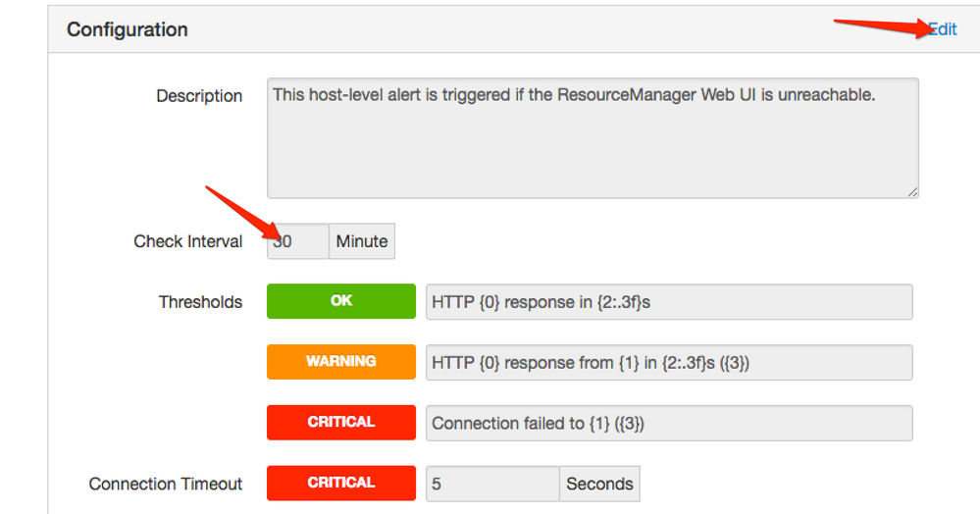Viewport: 980px width, 514px height.
Task: Click the Description field label
Action: tap(199, 96)
